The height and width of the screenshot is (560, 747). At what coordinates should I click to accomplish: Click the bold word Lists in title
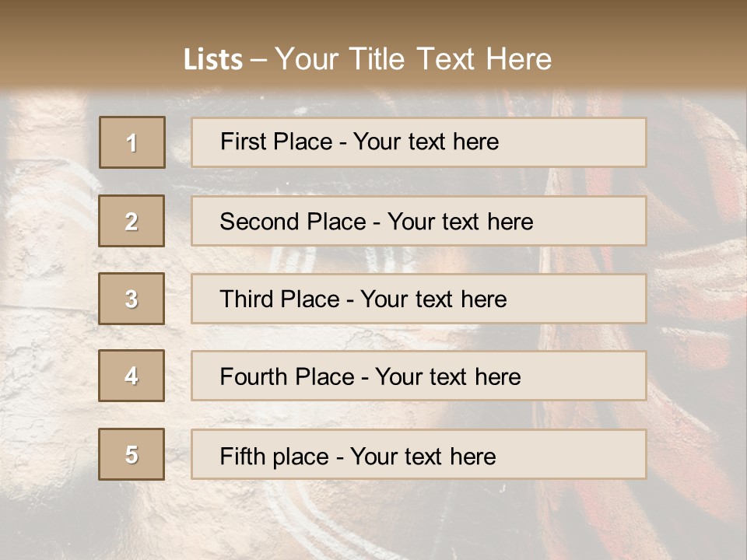212,60
